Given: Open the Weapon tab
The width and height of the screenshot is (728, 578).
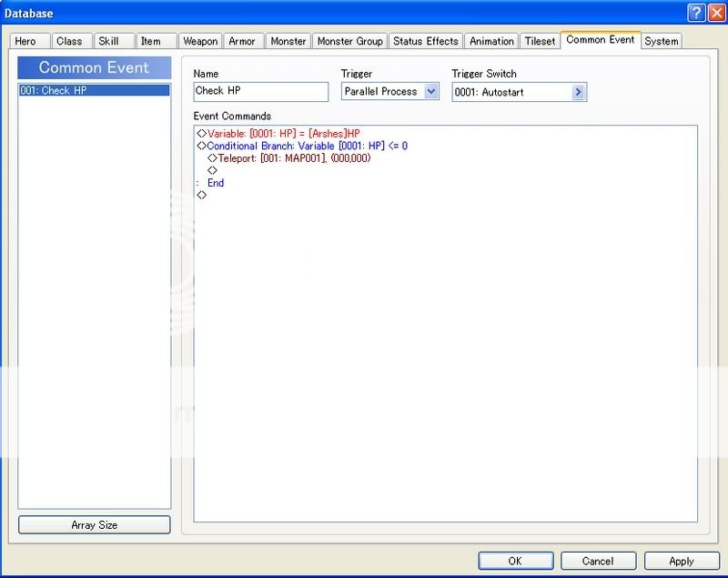Looking at the screenshot, I should coord(199,42).
